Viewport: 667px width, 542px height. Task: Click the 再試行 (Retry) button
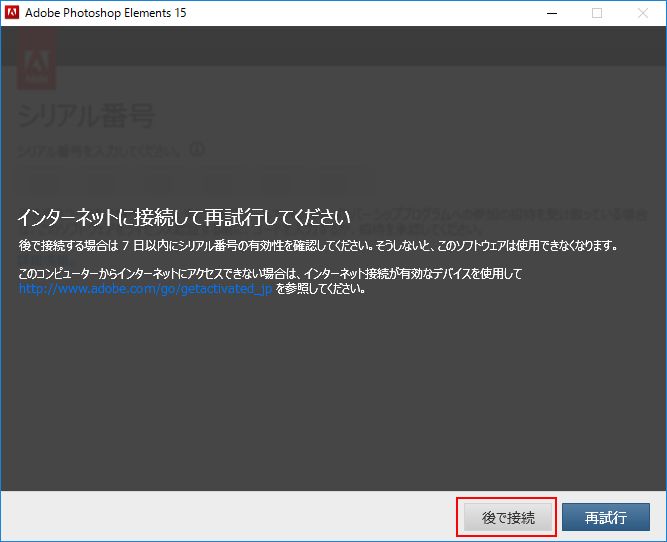point(606,517)
